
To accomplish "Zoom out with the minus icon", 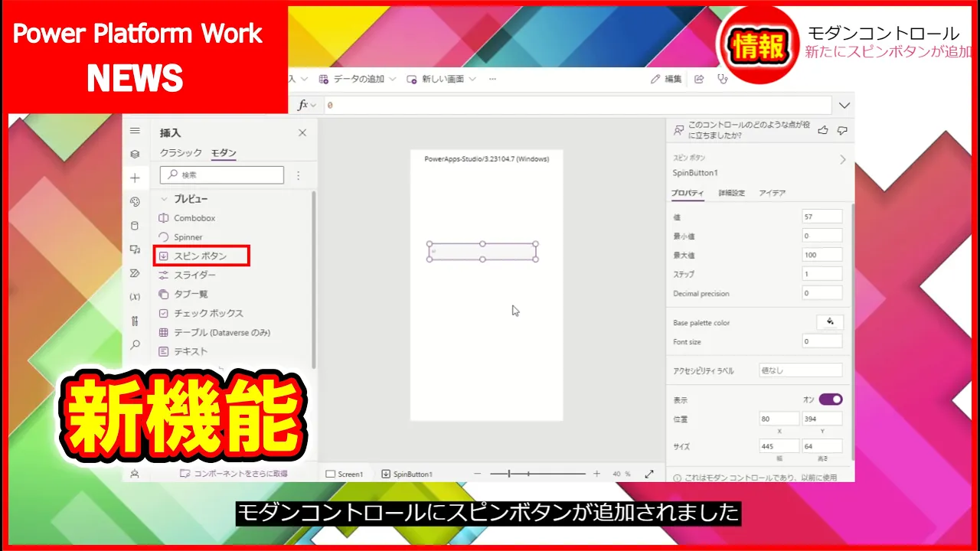I will click(478, 474).
